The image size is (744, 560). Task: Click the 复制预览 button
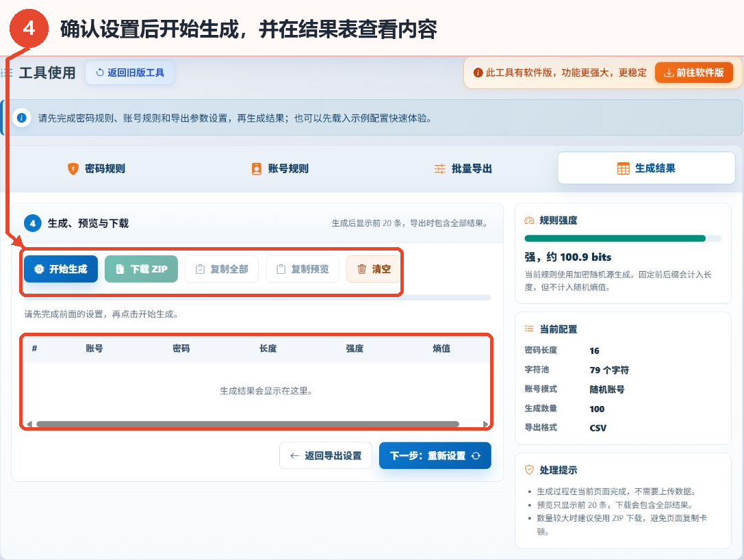pyautogui.click(x=303, y=269)
